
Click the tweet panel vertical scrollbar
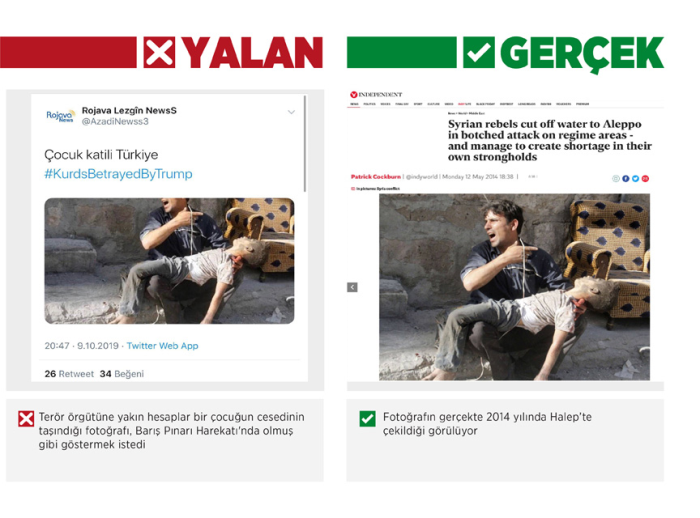click(x=305, y=144)
